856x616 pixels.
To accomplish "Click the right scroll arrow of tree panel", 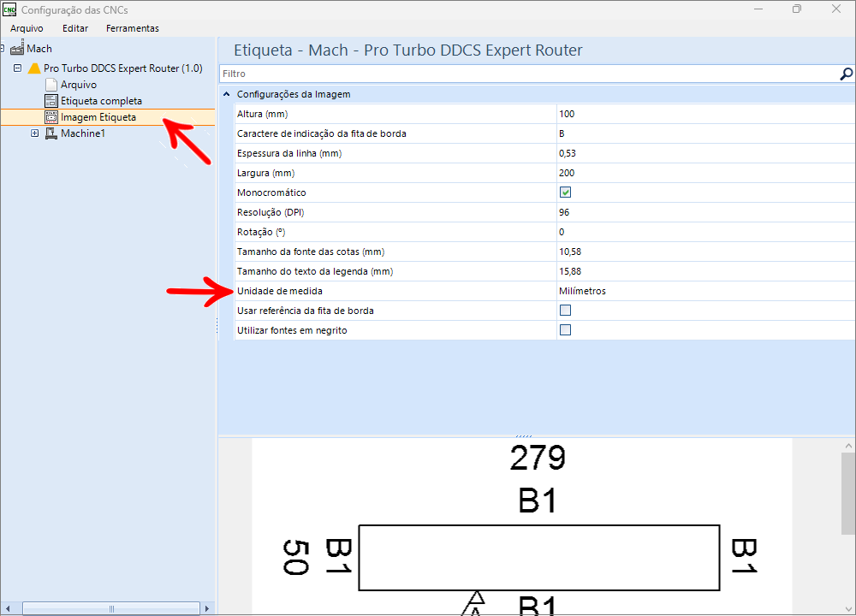I will 207,608.
